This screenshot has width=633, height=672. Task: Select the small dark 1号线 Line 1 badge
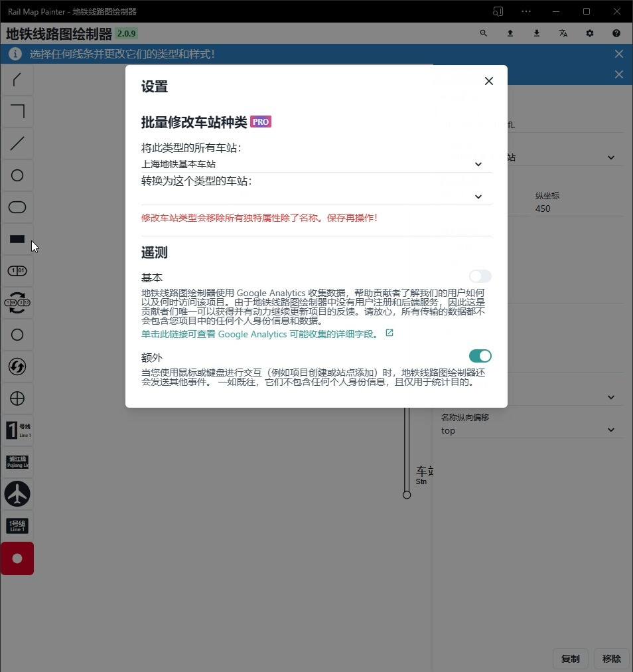tap(17, 526)
